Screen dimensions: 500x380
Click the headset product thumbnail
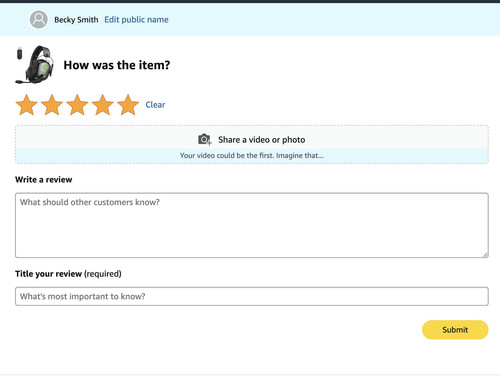click(x=35, y=65)
